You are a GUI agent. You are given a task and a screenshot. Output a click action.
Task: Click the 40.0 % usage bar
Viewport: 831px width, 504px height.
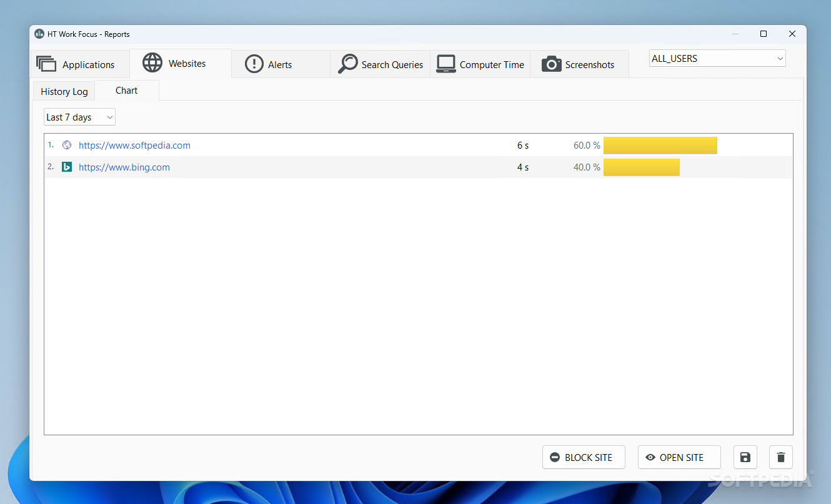click(x=642, y=167)
